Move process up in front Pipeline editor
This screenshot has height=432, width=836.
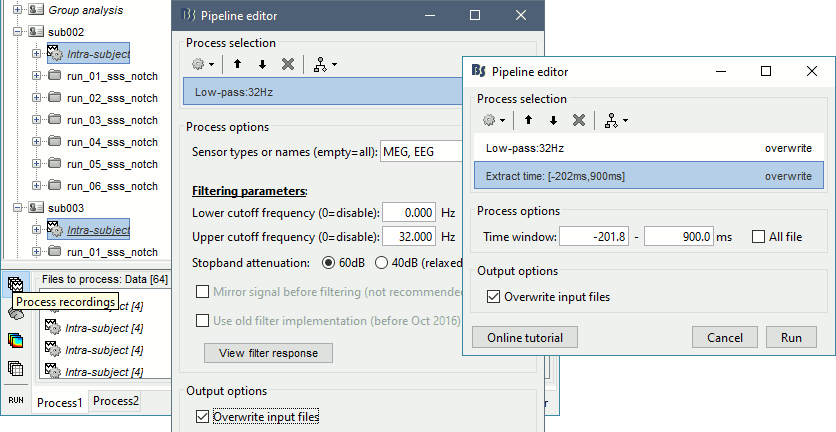click(528, 121)
